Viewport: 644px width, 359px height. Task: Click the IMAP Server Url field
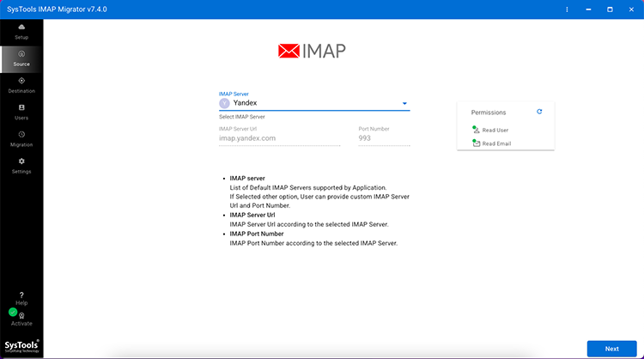pos(279,138)
